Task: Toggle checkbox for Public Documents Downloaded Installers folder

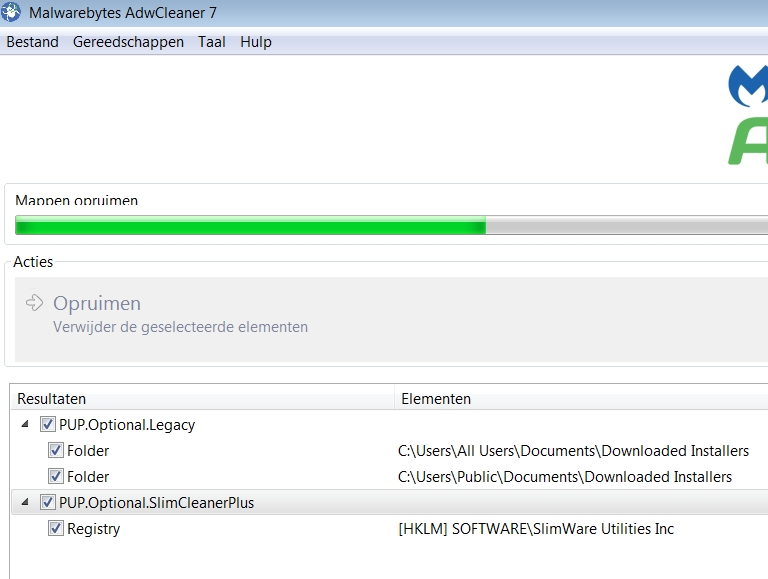Action: tap(56, 476)
